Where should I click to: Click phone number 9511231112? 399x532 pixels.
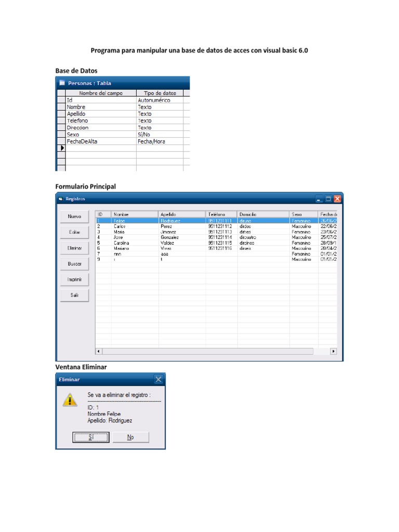220,227
